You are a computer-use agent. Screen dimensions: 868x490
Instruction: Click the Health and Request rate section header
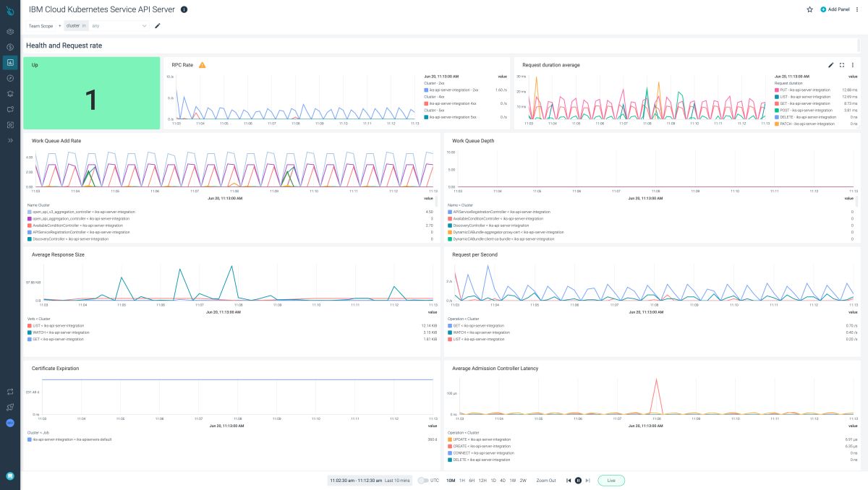(64, 46)
